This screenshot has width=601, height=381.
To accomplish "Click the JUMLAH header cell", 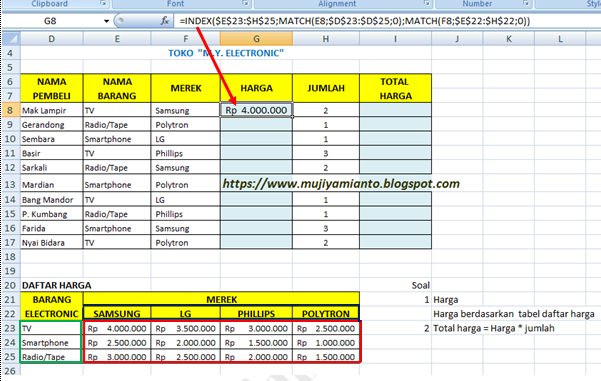I will [326, 89].
